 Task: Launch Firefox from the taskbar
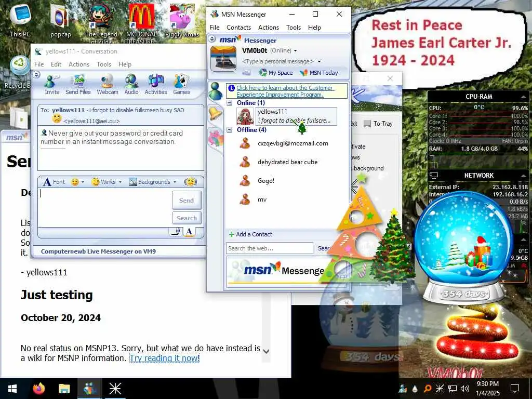click(x=38, y=389)
